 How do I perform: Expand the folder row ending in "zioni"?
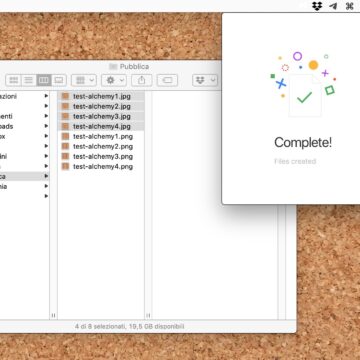46,96
